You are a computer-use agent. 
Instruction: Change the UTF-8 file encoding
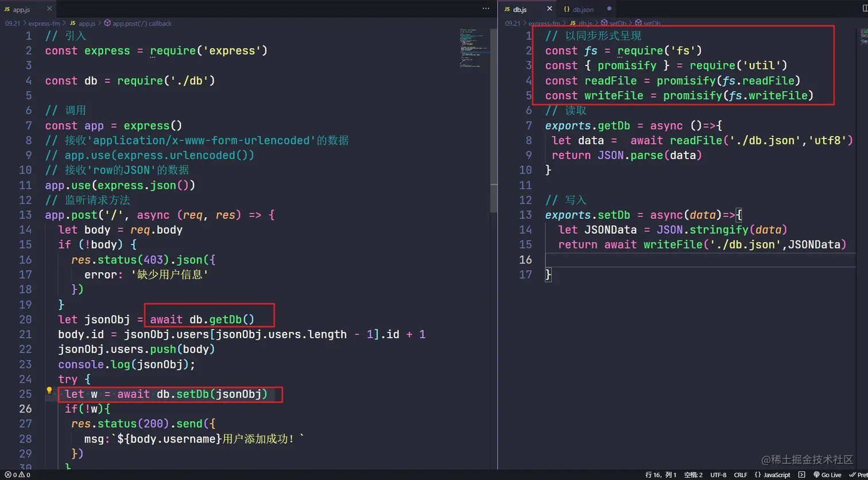pyautogui.click(x=718, y=475)
